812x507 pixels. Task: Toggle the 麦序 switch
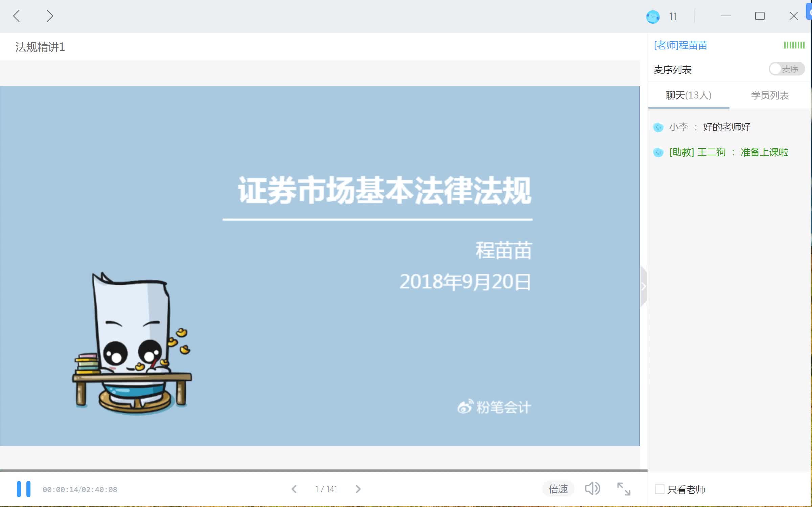[787, 69]
